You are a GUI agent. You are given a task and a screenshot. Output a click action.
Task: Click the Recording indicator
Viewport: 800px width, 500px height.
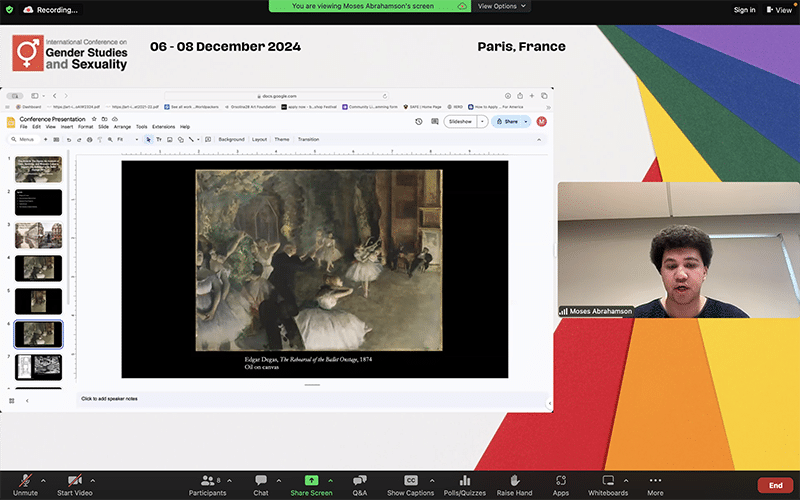(x=51, y=10)
